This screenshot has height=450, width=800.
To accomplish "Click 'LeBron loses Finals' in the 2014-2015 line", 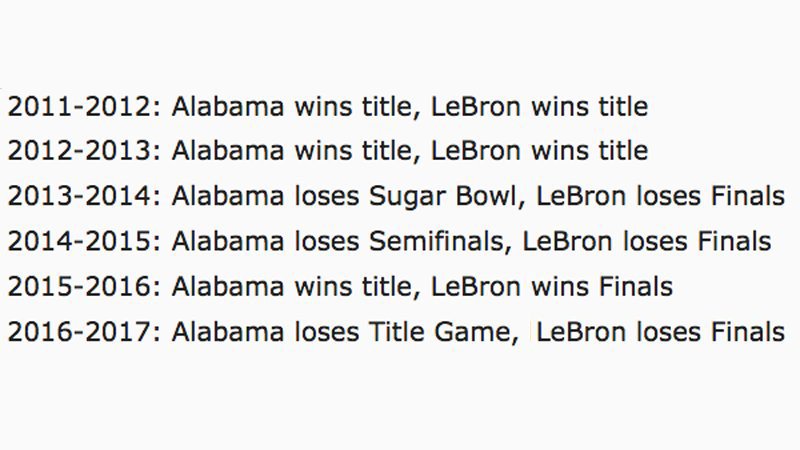I will click(x=647, y=241).
